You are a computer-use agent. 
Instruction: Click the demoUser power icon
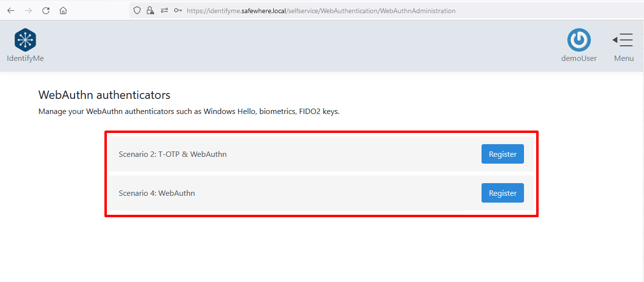(x=579, y=40)
